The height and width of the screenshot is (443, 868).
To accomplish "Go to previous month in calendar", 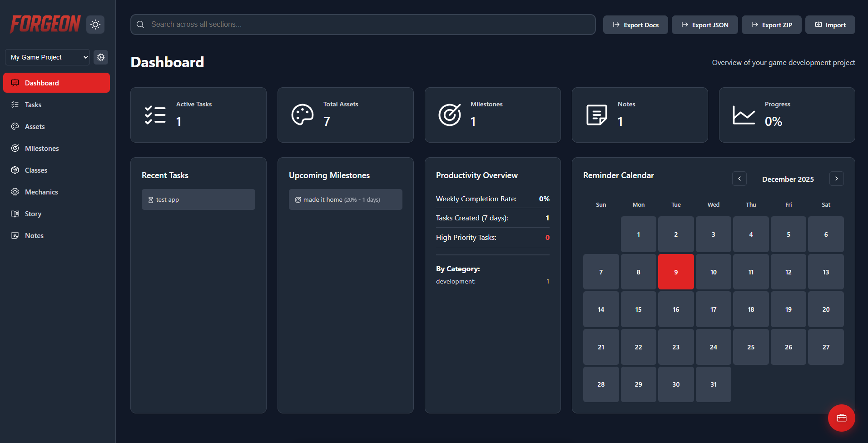I will (739, 179).
